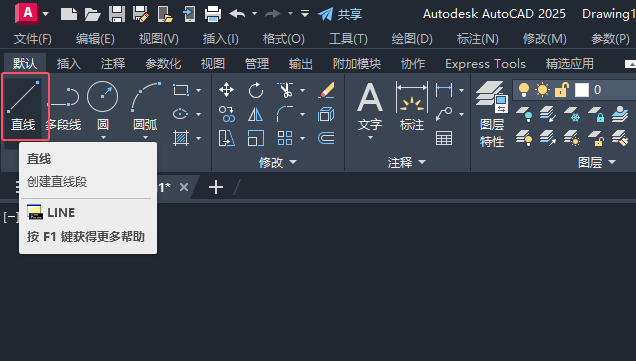Open the 格式(O) menu
Viewport: 636px width, 361px height.
tap(284, 39)
